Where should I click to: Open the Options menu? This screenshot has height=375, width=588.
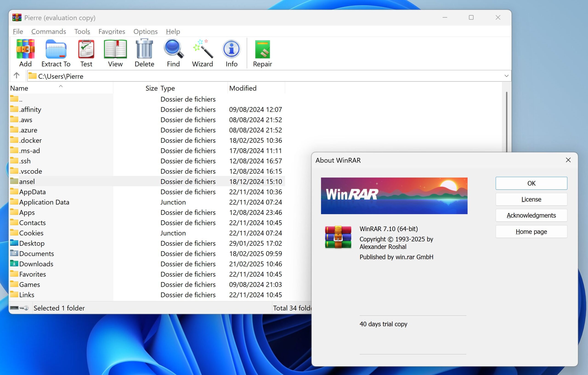[x=146, y=31]
